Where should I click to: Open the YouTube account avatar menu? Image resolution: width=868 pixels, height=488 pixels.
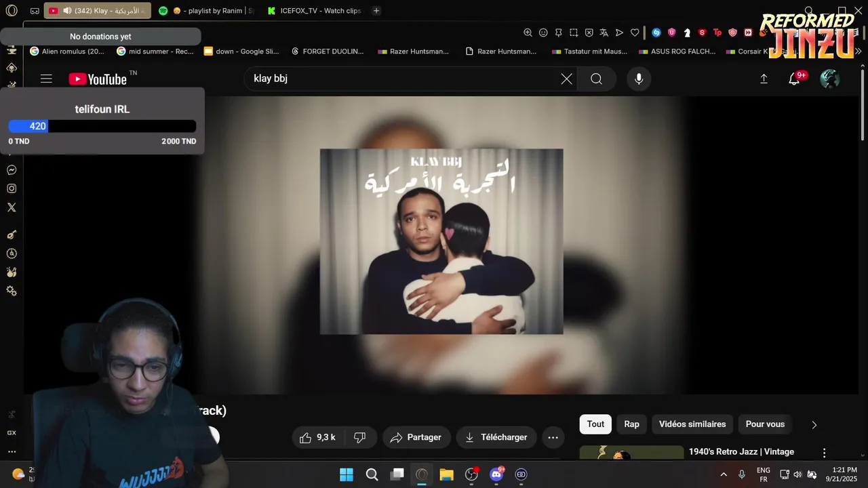pos(829,79)
